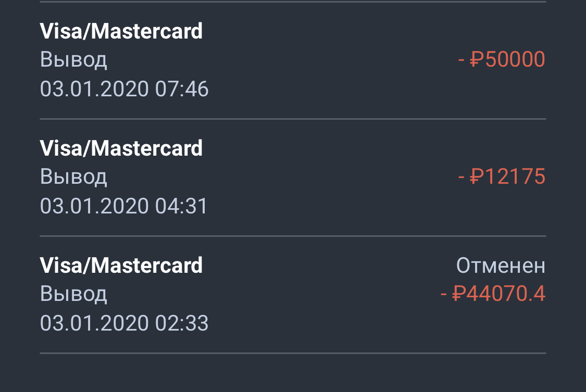Viewport: 586px width, 392px height.
Task: Click the date 03.01.2020 04:31
Action: pos(123,206)
